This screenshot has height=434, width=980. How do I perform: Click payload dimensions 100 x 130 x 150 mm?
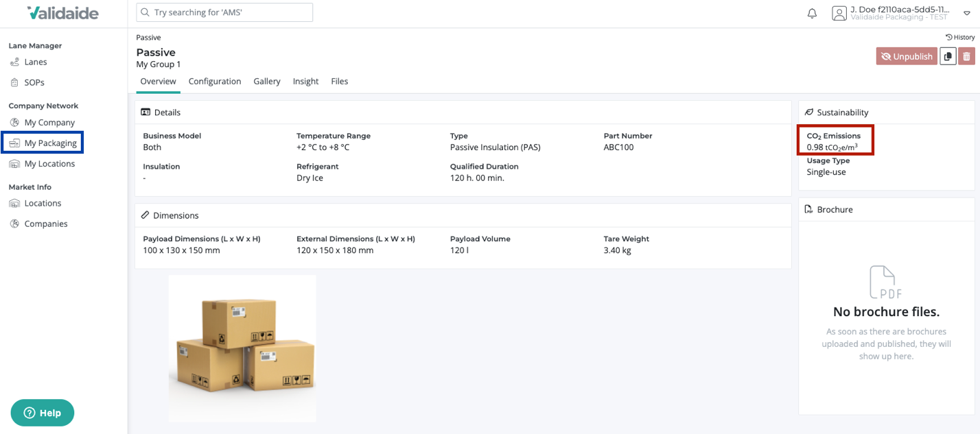point(182,250)
